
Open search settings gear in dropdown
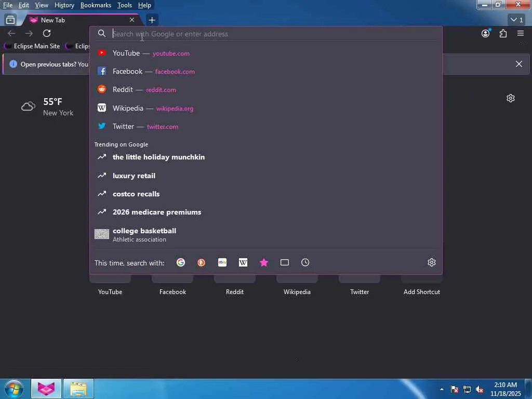(432, 262)
